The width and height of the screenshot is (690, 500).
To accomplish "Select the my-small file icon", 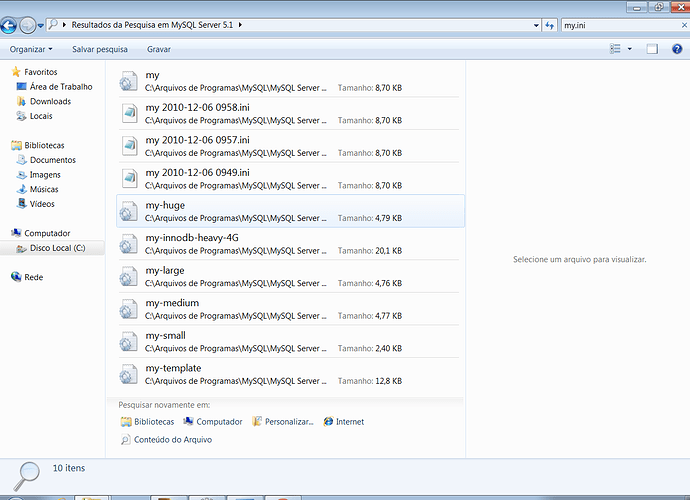I will [128, 342].
